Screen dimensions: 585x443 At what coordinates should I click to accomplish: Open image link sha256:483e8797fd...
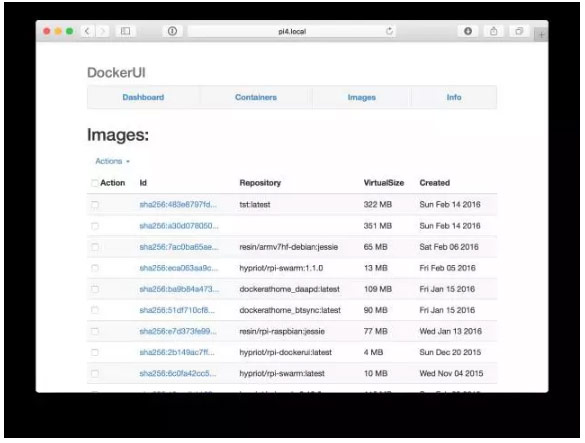pyautogui.click(x=178, y=205)
